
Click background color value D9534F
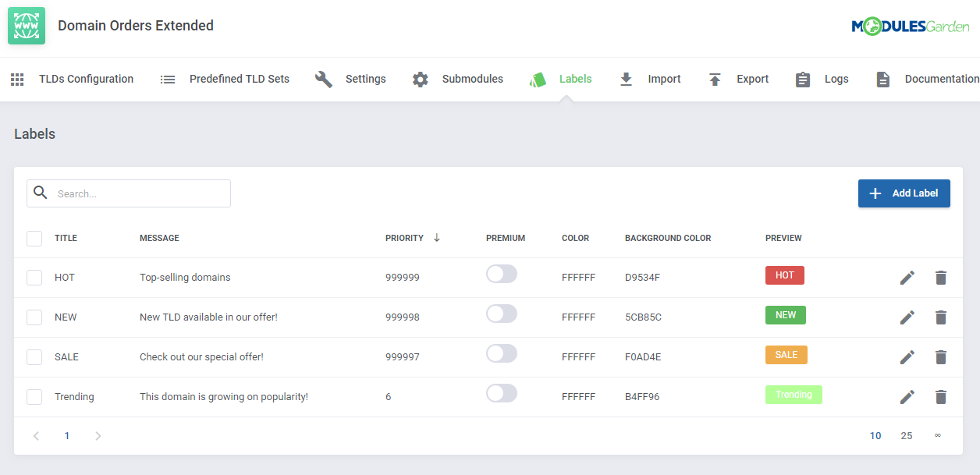[643, 278]
